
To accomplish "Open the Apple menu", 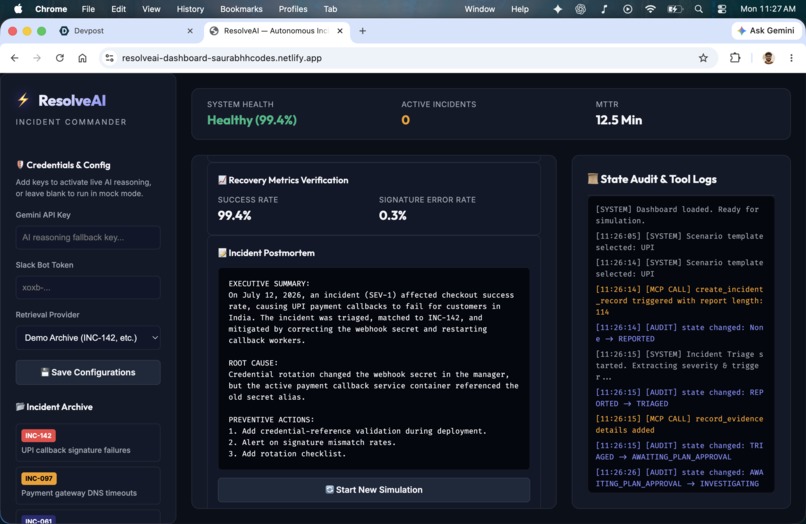I will click(18, 9).
